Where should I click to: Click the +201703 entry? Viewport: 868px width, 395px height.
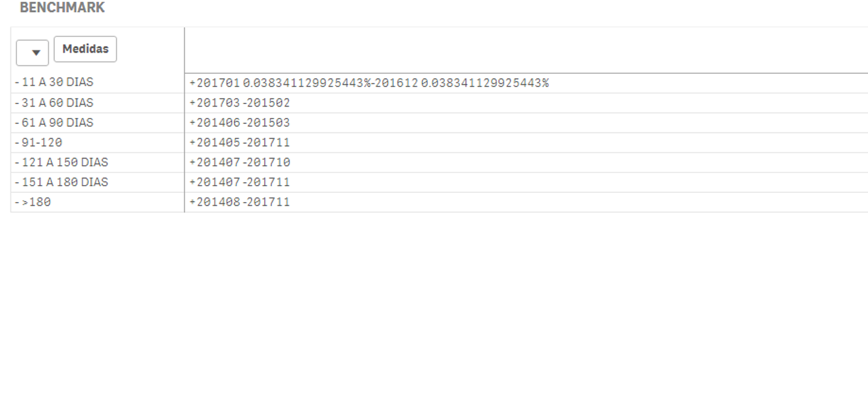[215, 103]
